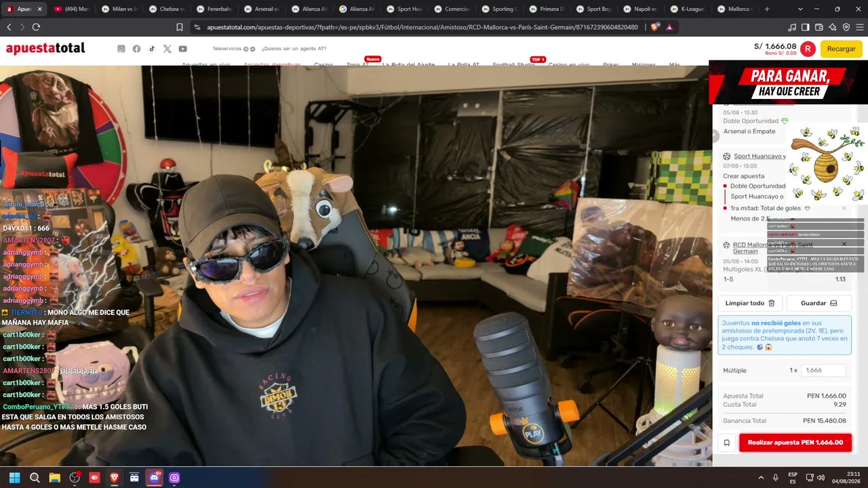Open Brave Leo AI sparkle icon

[833, 27]
